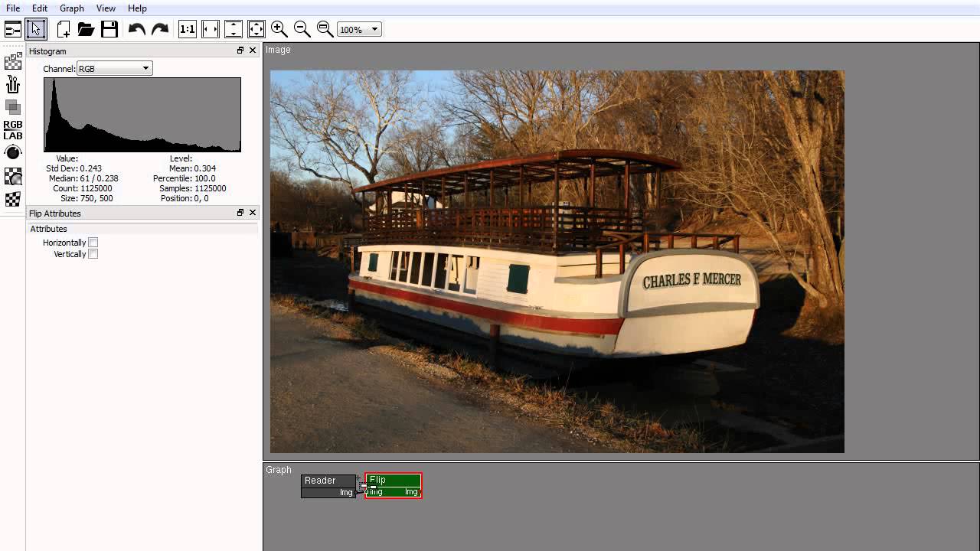Click the Flip Attributes panel title
The height and width of the screenshot is (551, 980).
[55, 214]
